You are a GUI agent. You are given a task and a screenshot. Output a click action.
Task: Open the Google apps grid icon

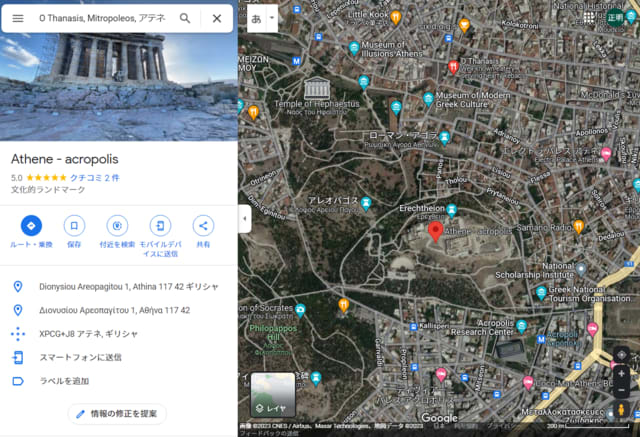tap(589, 18)
